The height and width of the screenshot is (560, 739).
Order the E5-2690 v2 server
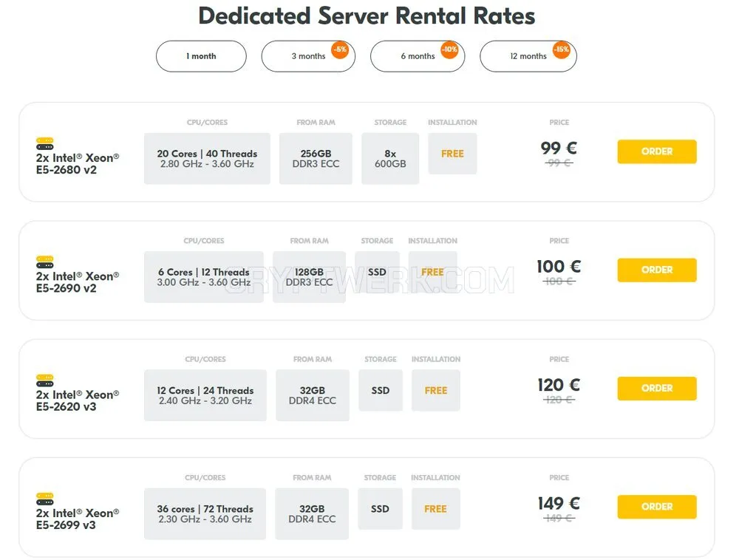(x=657, y=270)
